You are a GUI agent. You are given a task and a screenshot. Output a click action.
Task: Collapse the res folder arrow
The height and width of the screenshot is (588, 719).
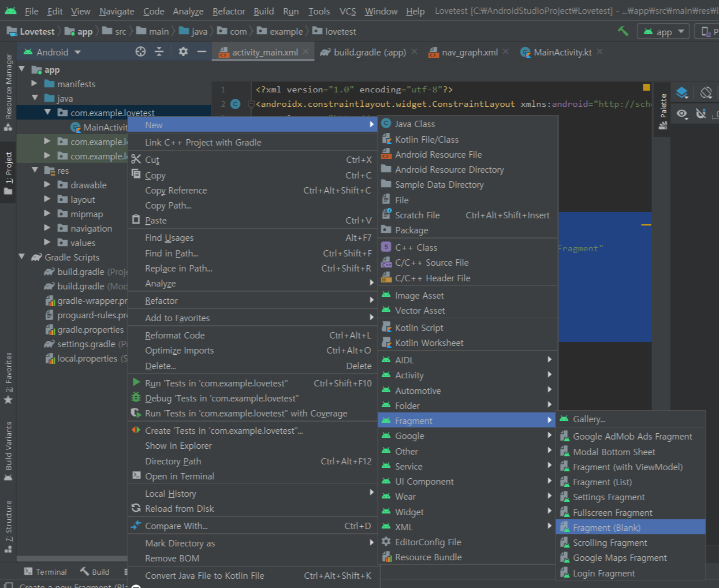[x=35, y=170]
